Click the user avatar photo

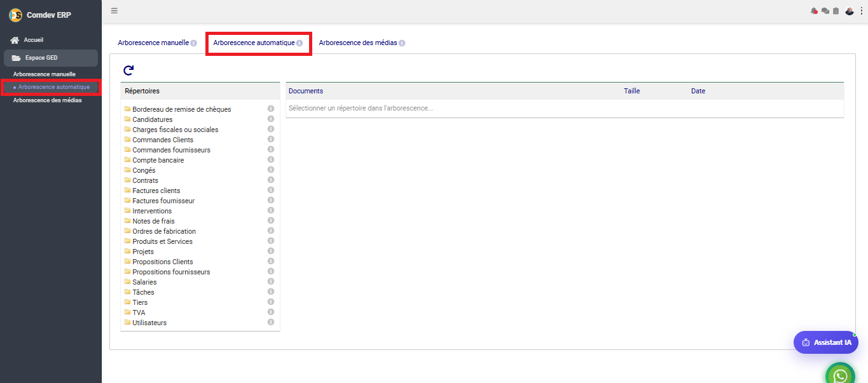[x=850, y=11]
